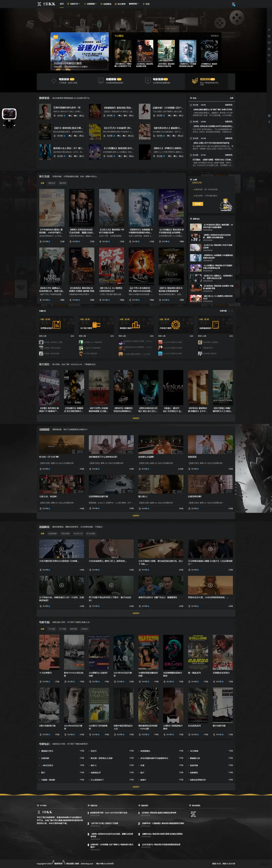Click the SBKK logo in footer 关于我们
272x868 pixels.
[x=45, y=812]
